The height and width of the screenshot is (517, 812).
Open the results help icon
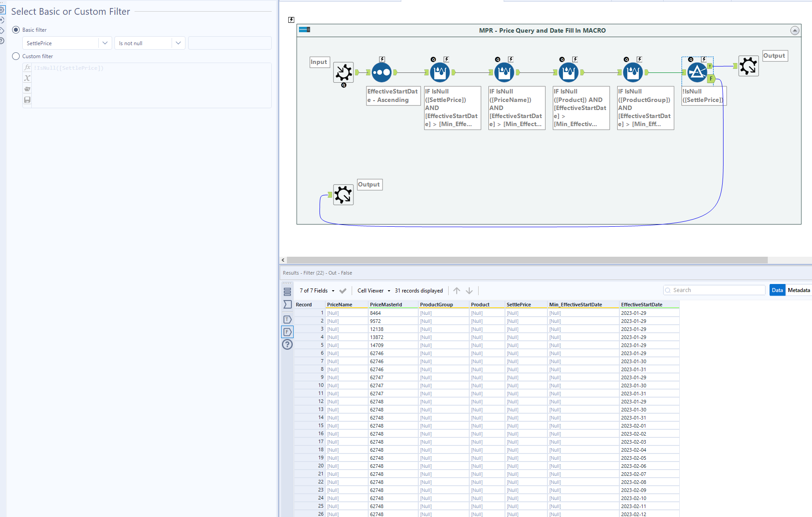point(287,344)
